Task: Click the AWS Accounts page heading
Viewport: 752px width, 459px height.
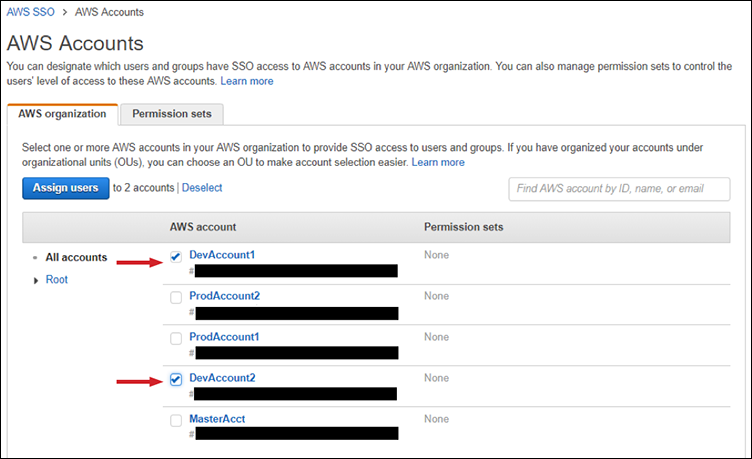Action: [x=75, y=43]
